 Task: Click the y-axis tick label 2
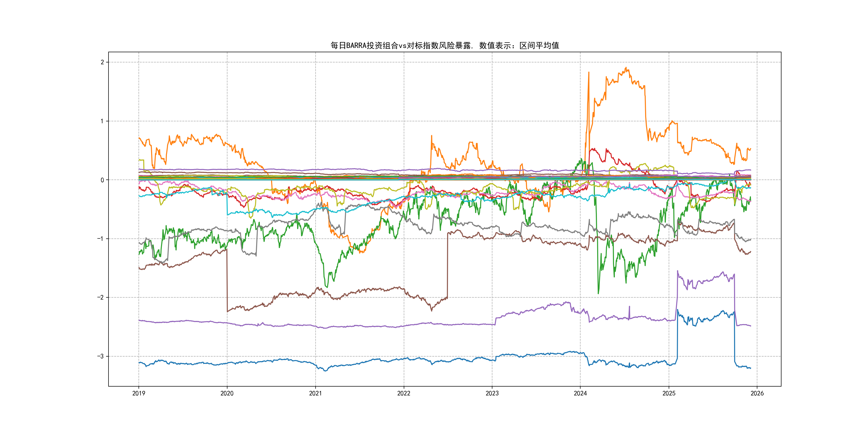click(x=102, y=62)
